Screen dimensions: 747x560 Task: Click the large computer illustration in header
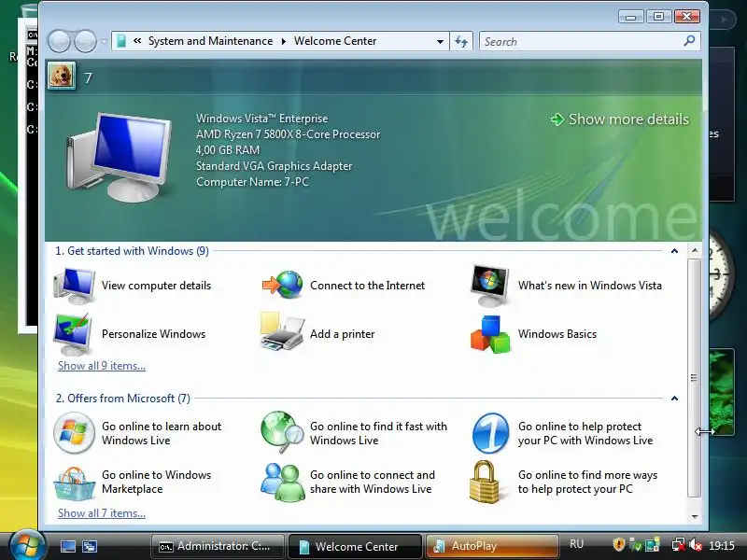(x=120, y=157)
